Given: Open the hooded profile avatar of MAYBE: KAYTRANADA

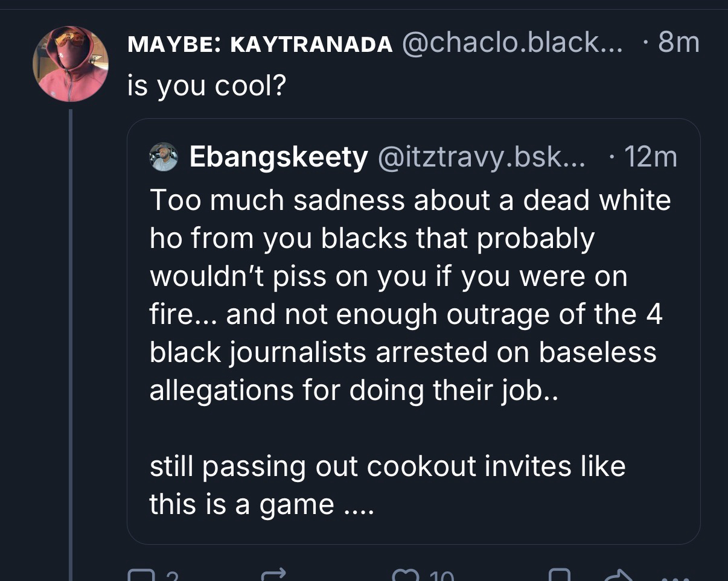Looking at the screenshot, I should (70, 64).
